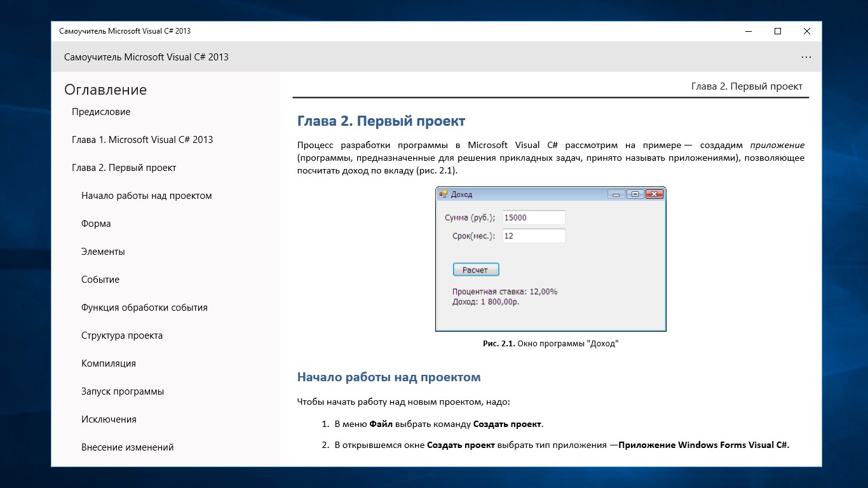Click bold Создать проект in step 1
868x488 pixels.
click(507, 424)
